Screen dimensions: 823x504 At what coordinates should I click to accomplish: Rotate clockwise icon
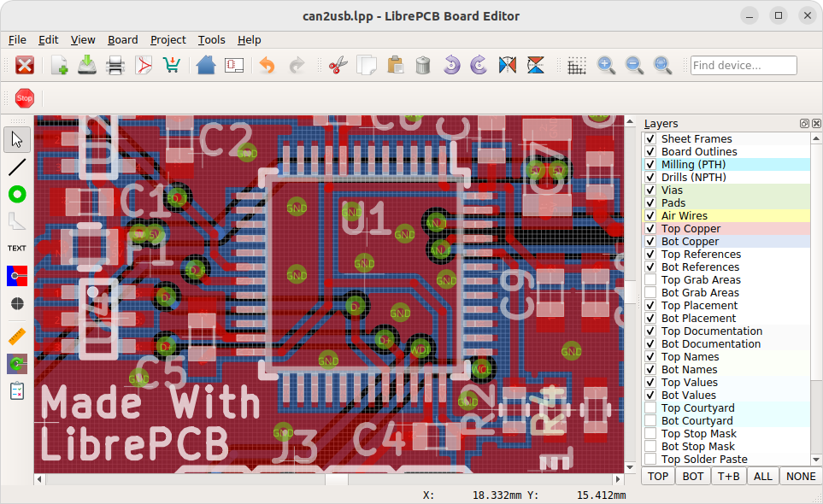tap(479, 65)
